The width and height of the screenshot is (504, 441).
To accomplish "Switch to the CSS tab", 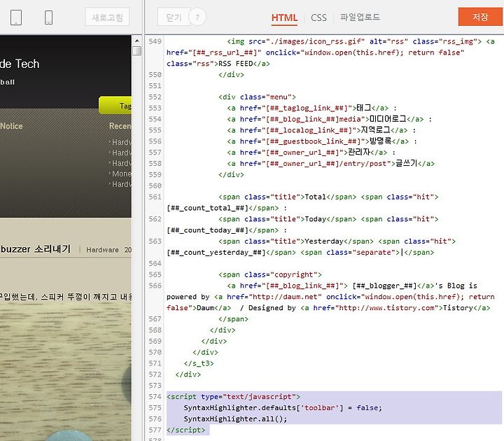I will (x=318, y=17).
